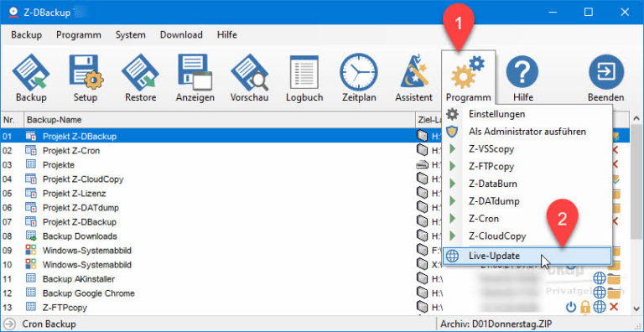The height and width of the screenshot is (332, 644).
Task: Select Als Administrator ausführen
Action: (527, 132)
